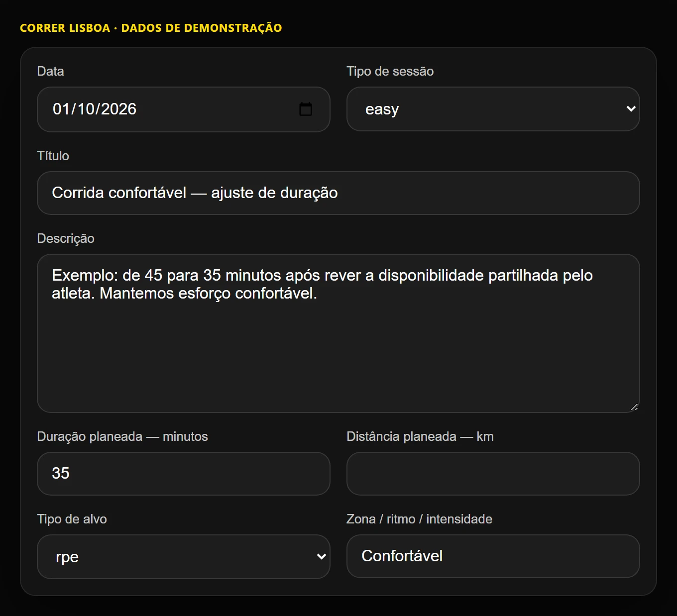Viewport: 677px width, 616px height.
Task: Open the Tipo de alvo dropdown
Action: pyautogui.click(x=184, y=557)
